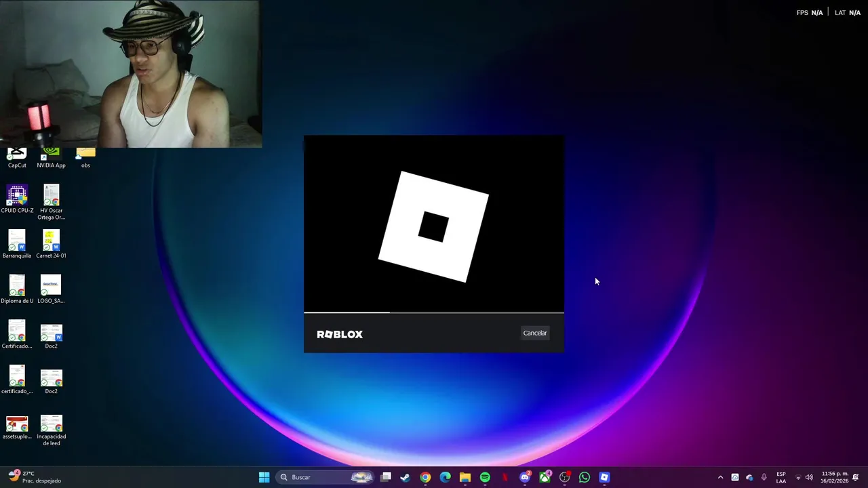The width and height of the screenshot is (868, 488).
Task: Open weather widget showing 27°C
Action: (x=34, y=477)
